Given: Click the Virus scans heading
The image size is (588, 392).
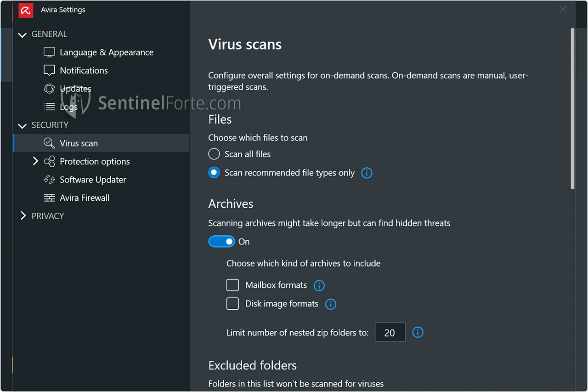Looking at the screenshot, I should pos(245,45).
